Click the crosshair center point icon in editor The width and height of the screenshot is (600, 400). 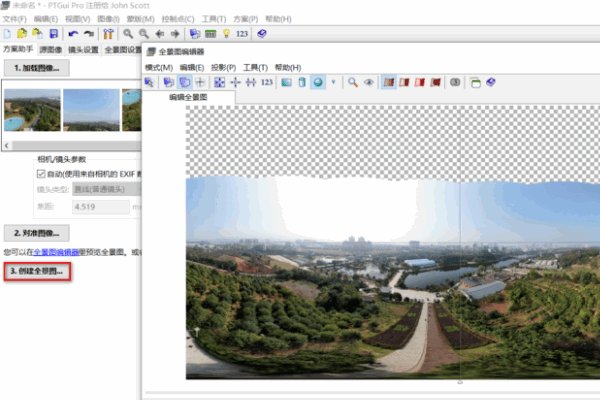coord(200,82)
